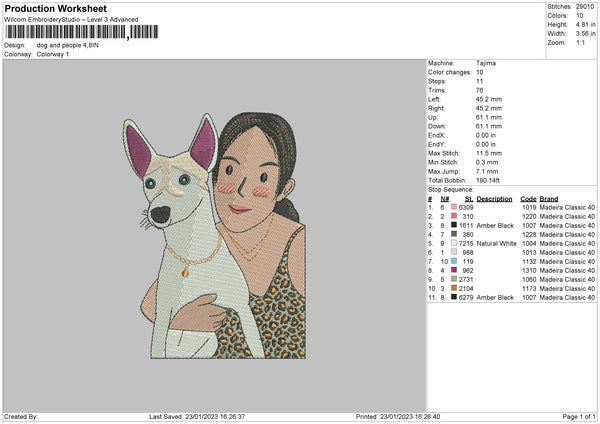This screenshot has width=600, height=424.
Task: Select the Max Stitch value '11.5 mm'
Action: click(489, 153)
